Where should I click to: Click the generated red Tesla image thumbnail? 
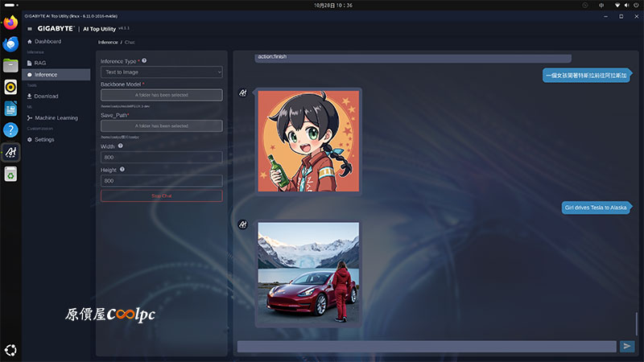308,270
